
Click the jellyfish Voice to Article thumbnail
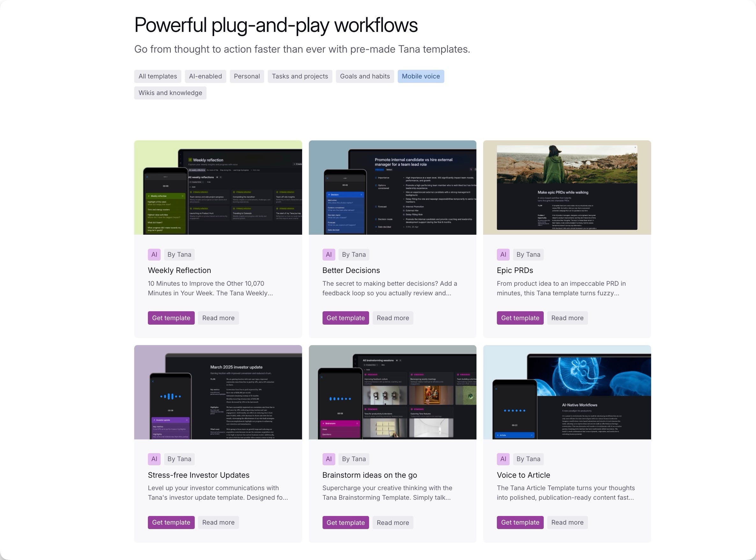(x=567, y=392)
